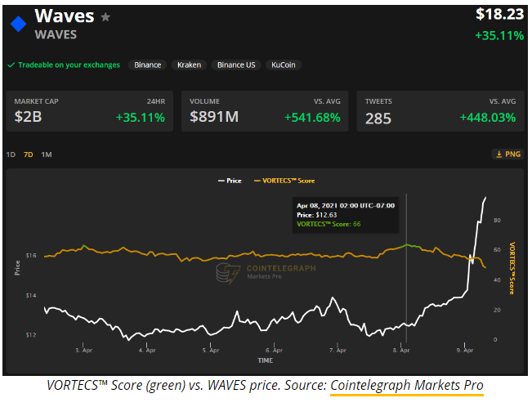The height and width of the screenshot is (407, 532).
Task: Click the 6. Apr time axis marker
Action: point(274,350)
